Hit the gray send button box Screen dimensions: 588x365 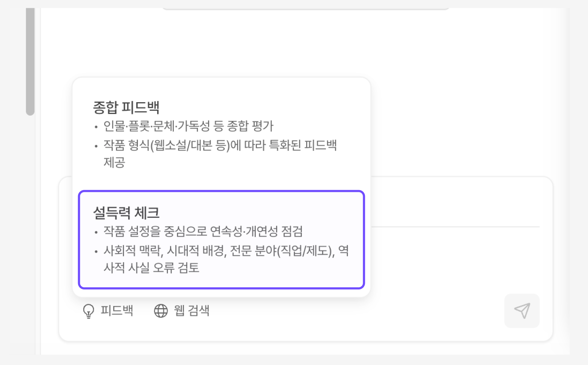click(522, 311)
